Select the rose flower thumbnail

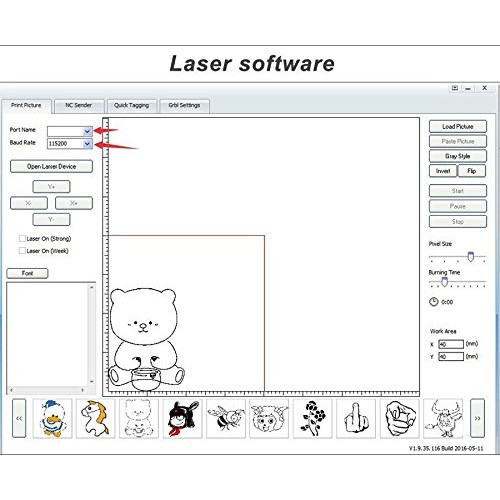tap(313, 418)
